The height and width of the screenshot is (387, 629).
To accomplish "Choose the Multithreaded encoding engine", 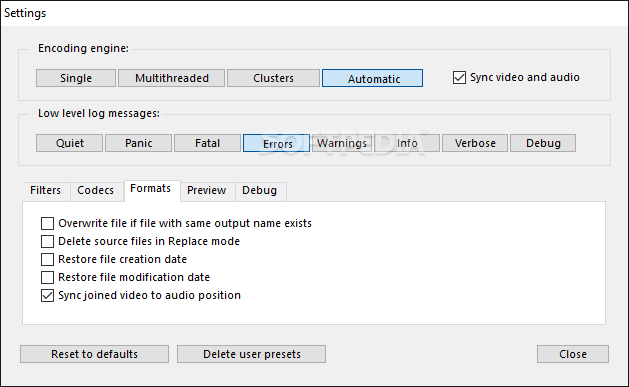I will point(172,78).
